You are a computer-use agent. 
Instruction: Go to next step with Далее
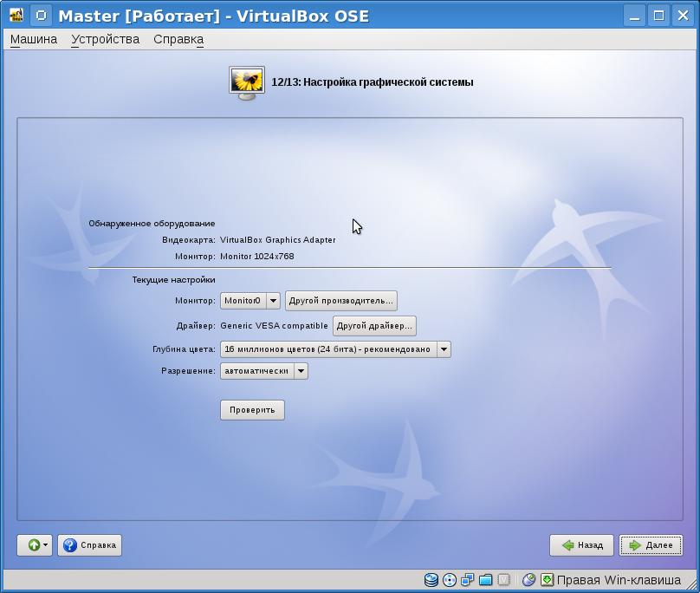tap(651, 545)
